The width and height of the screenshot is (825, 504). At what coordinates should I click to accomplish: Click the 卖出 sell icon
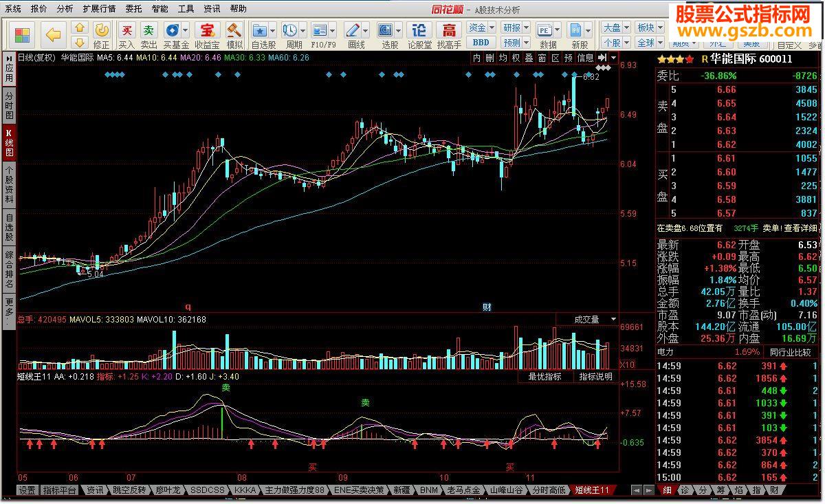(148, 30)
